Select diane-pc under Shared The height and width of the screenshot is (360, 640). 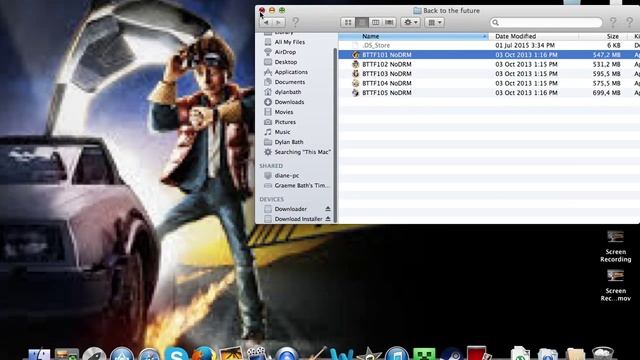pyautogui.click(x=287, y=176)
